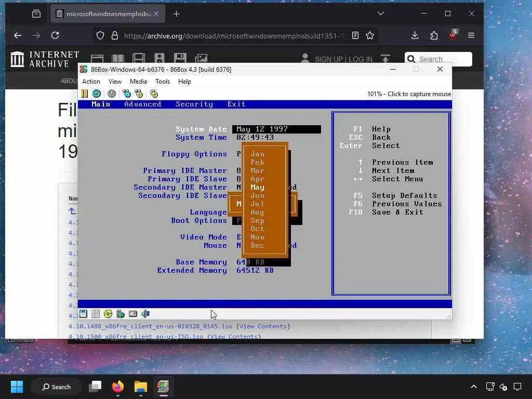Bookmark this page with star icon
This screenshot has height=399, width=532.
370,35
